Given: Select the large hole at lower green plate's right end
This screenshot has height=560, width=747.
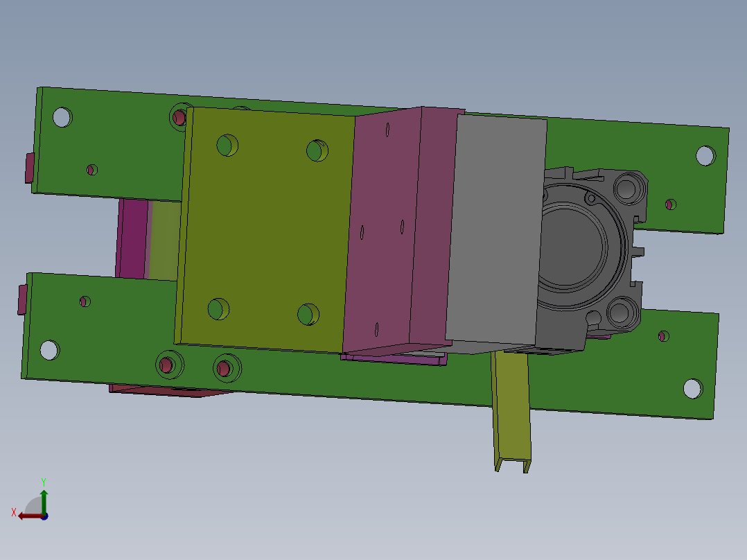Looking at the screenshot, I should pyautogui.click(x=693, y=388).
